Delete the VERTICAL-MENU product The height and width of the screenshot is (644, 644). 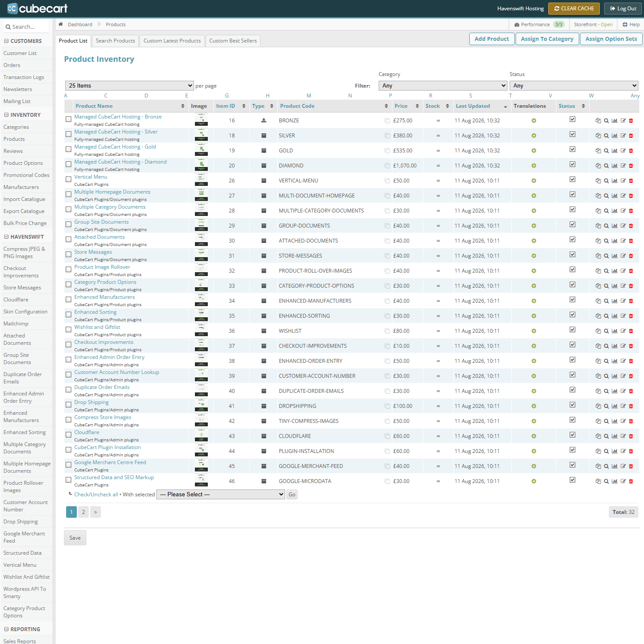pos(631,181)
